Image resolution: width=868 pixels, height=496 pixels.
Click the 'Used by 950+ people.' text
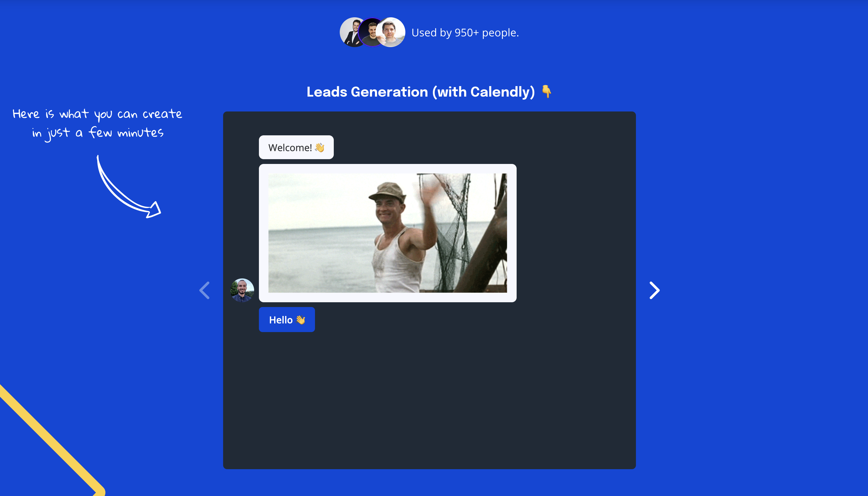465,33
